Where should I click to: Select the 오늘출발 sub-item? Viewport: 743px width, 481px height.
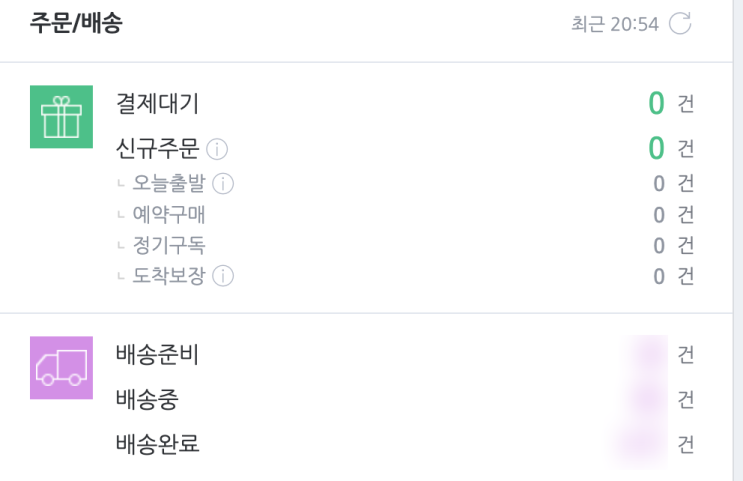169,184
